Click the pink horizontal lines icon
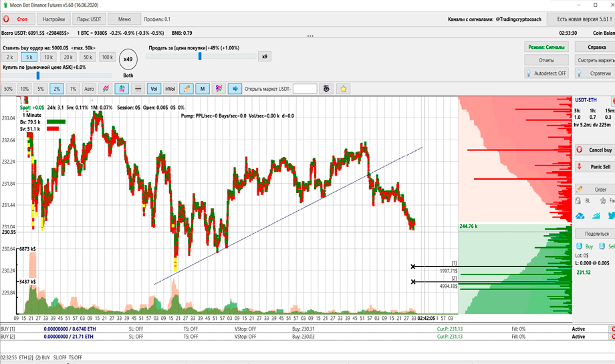The width and height of the screenshot is (615, 364). [x=138, y=88]
